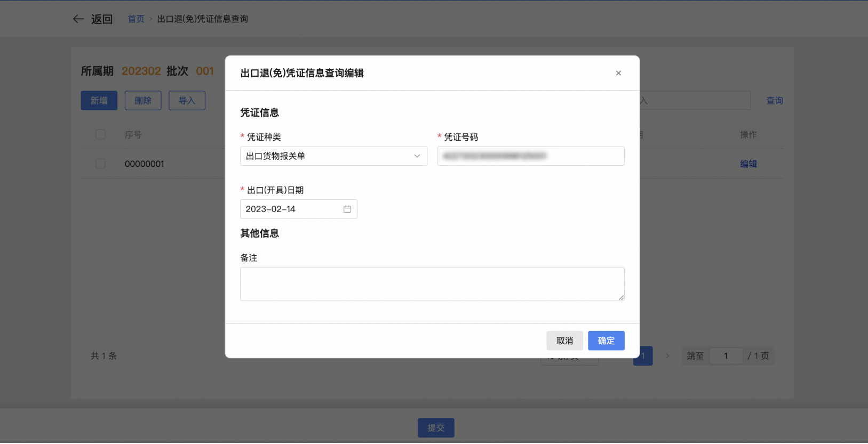Click the 查询 link
868x444 pixels.
coord(775,100)
